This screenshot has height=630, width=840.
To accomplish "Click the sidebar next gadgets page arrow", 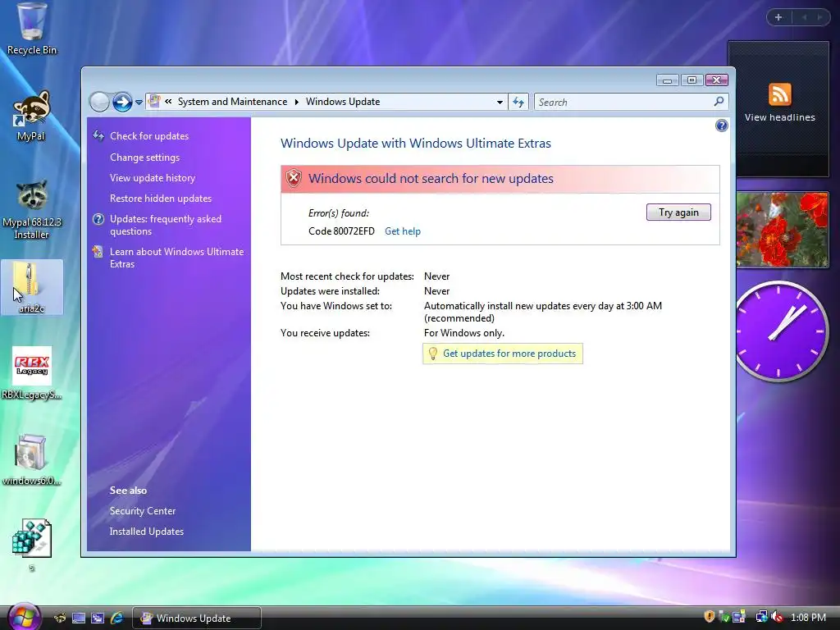I will click(x=819, y=17).
